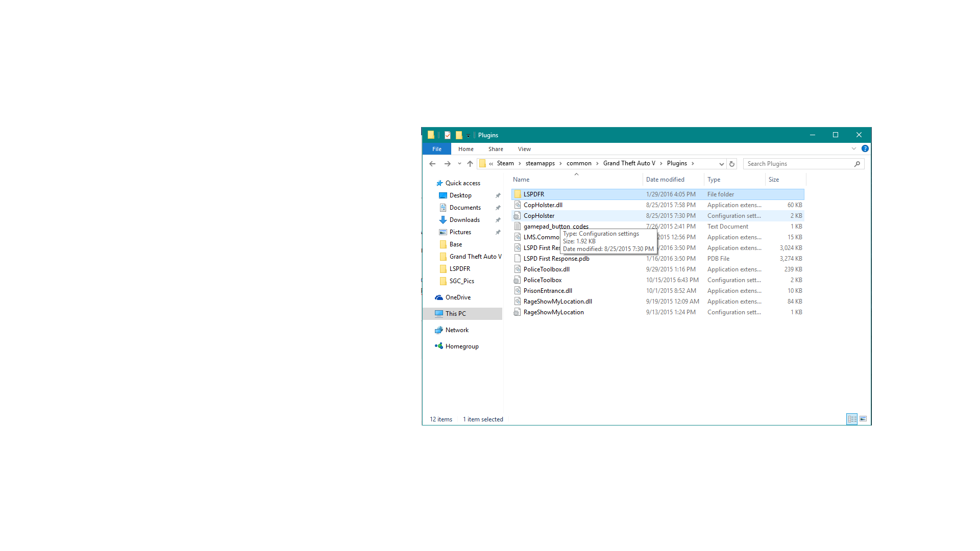Viewport: 980px width, 551px height.
Task: Open the address bar history dropdown
Action: click(x=721, y=164)
